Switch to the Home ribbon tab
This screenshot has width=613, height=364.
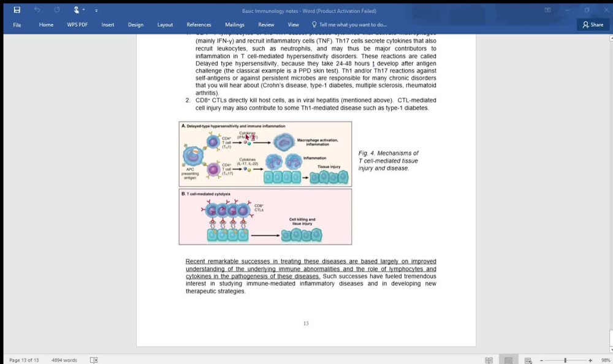(46, 25)
